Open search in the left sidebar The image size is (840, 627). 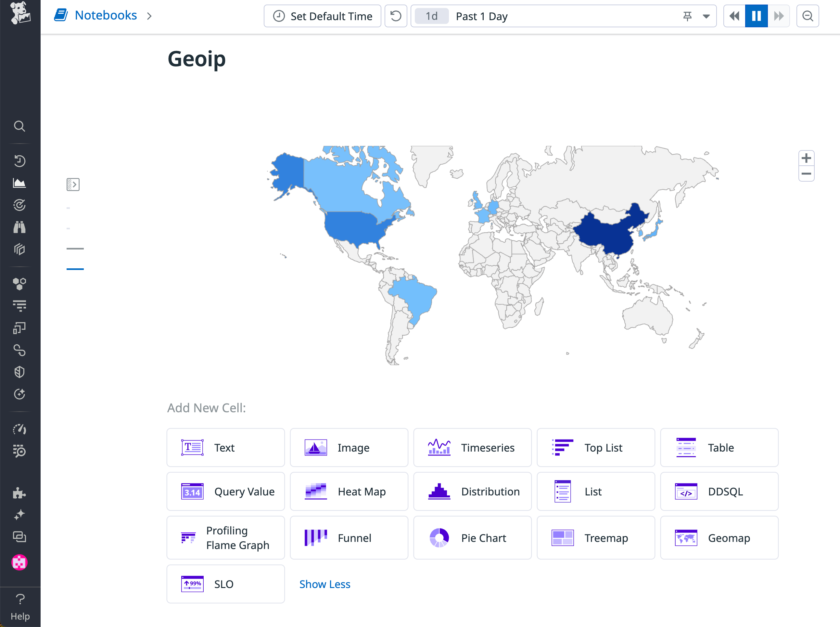(x=19, y=126)
